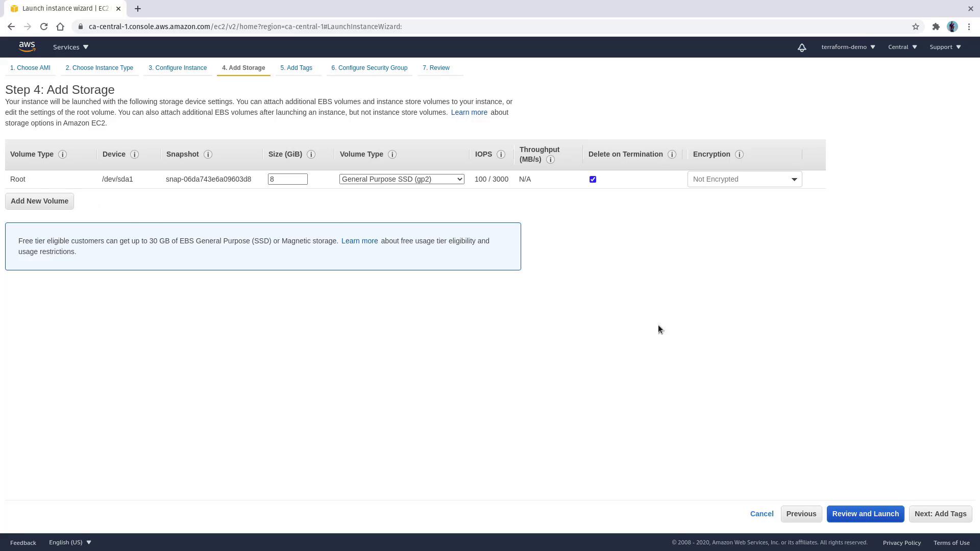The height and width of the screenshot is (551, 980).
Task: Switch to the 5. Add Tags step
Action: click(296, 68)
